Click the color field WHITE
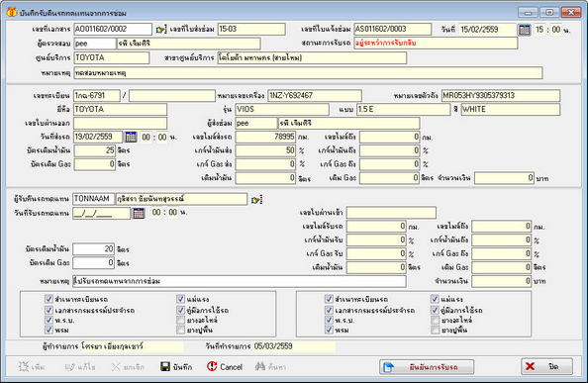The width and height of the screenshot is (588, 383). pyautogui.click(x=511, y=110)
